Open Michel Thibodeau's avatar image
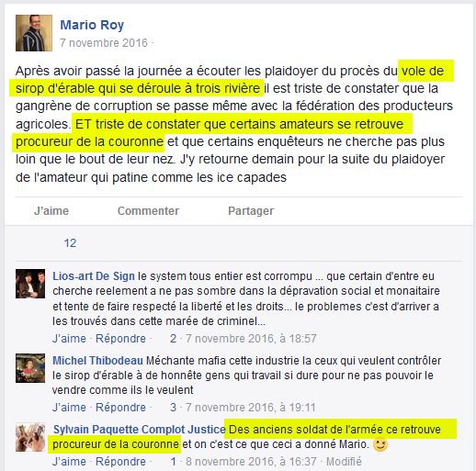The height and width of the screenshot is (471, 476). coord(30,368)
